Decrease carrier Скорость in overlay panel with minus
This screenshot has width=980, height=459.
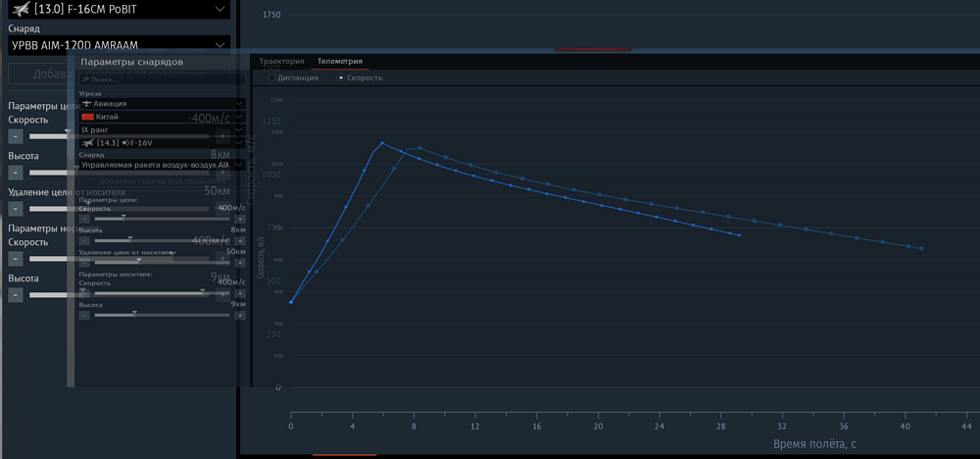[84, 294]
